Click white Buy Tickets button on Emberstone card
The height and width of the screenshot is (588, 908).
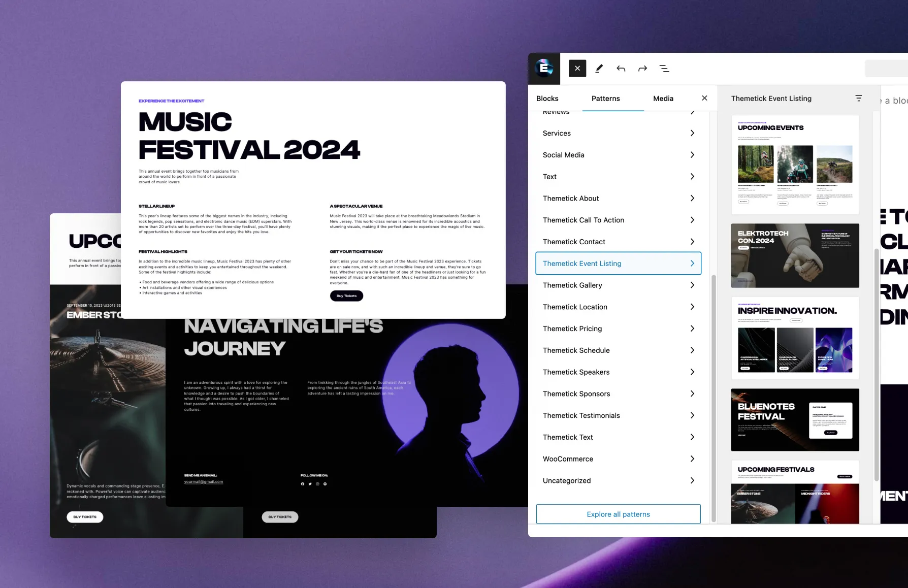click(85, 517)
